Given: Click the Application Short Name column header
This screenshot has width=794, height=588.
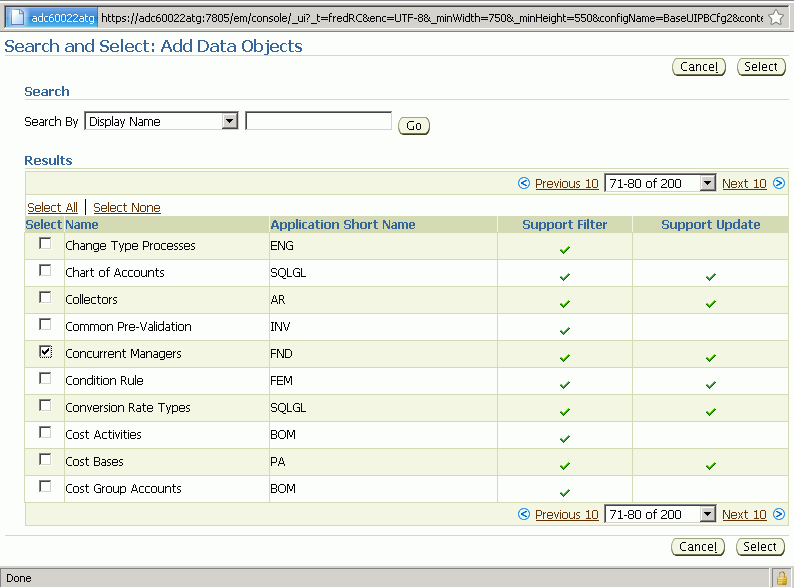Looking at the screenshot, I should click(343, 224).
